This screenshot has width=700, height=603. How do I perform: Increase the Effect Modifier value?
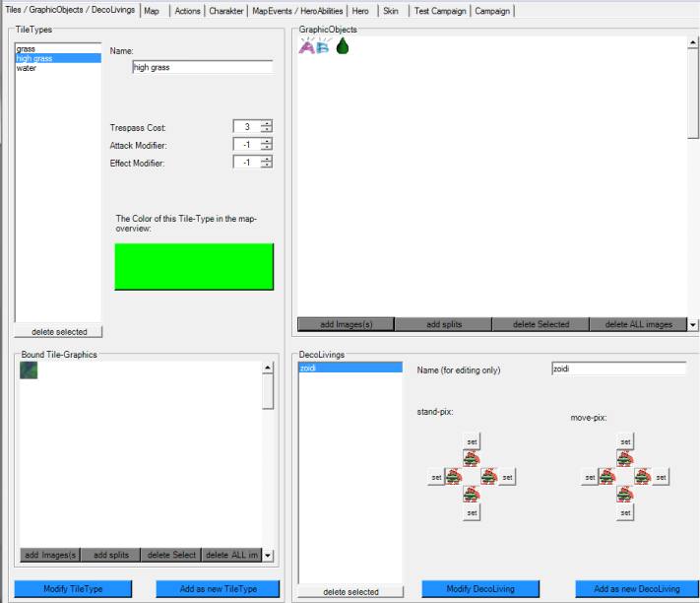tap(267, 159)
